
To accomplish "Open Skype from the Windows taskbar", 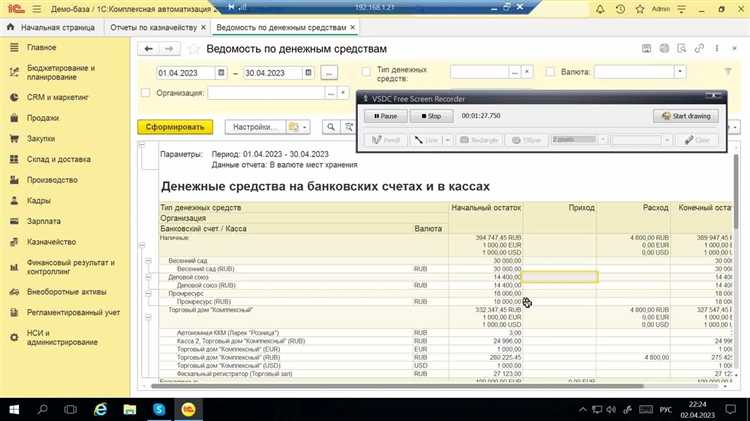I will click(x=158, y=408).
